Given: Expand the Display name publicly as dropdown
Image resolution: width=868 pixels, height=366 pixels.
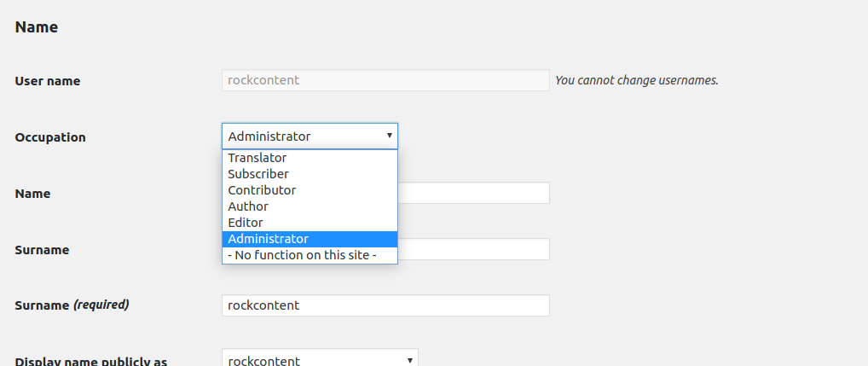Looking at the screenshot, I should pyautogui.click(x=320, y=359).
